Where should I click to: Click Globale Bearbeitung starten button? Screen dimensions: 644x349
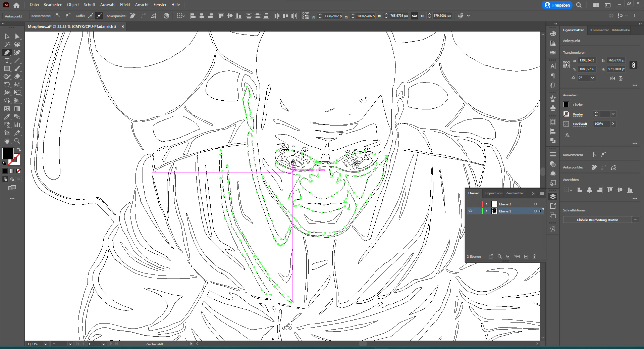tap(597, 220)
